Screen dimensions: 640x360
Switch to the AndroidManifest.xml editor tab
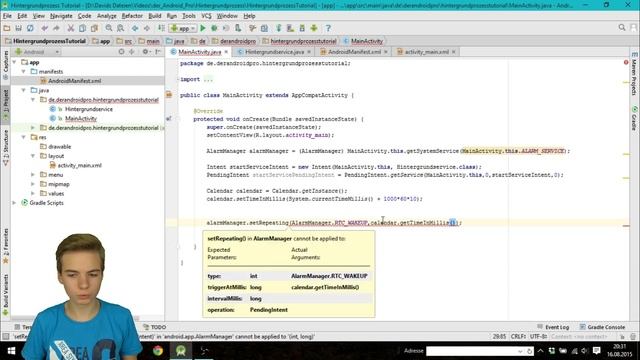point(354,52)
